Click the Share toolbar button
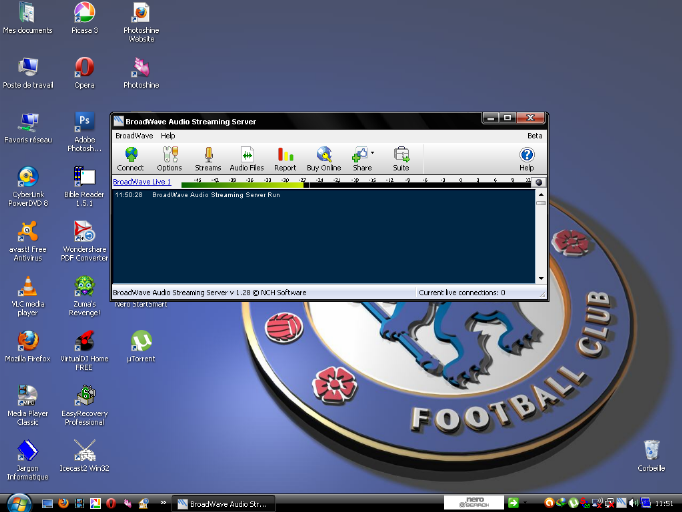This screenshot has height=512, width=682. 360,159
